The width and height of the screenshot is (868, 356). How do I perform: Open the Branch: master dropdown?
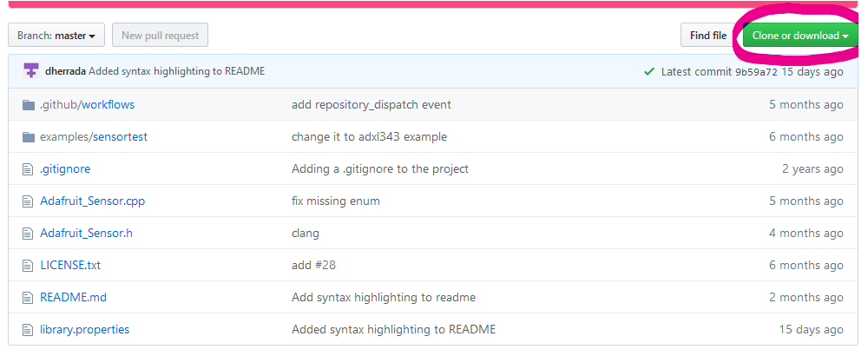coord(56,36)
